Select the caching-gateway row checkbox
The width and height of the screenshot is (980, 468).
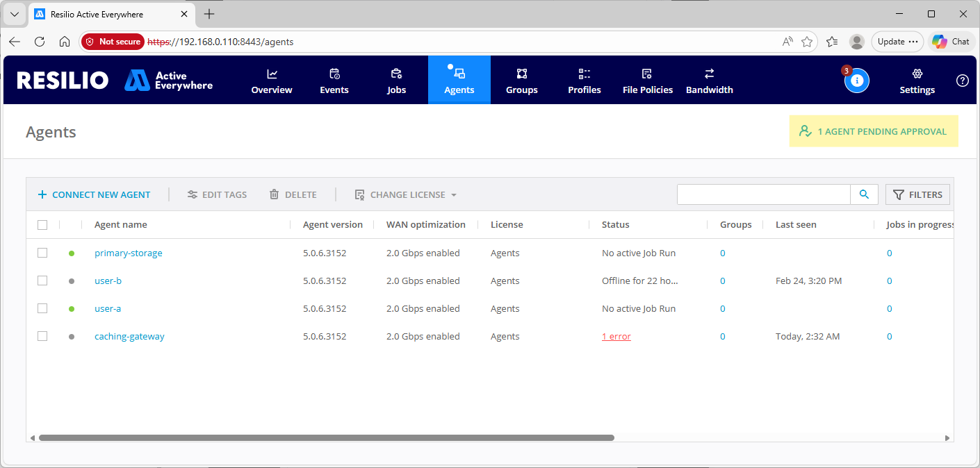(42, 336)
